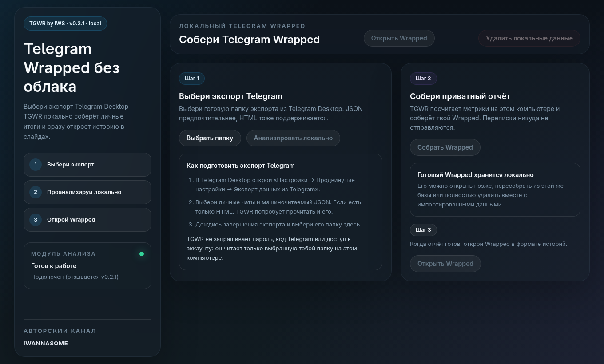The image size is (604, 364).
Task: Click the "Шаг 1" badge
Action: click(x=192, y=79)
